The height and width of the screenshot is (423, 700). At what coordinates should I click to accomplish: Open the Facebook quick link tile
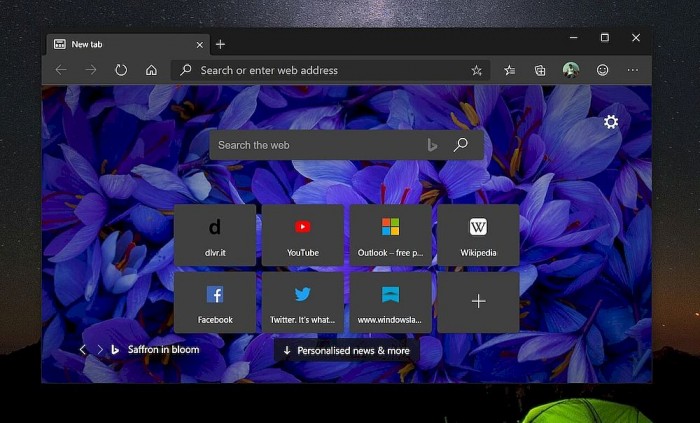pyautogui.click(x=214, y=302)
